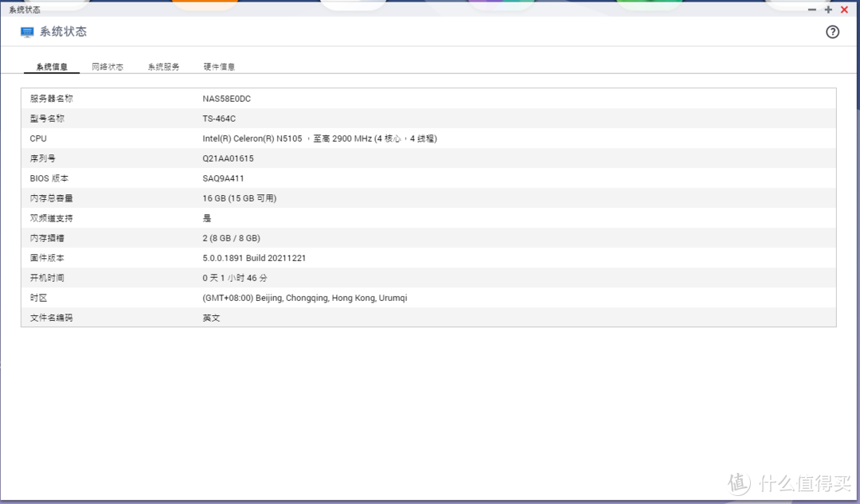Click the Intel Celeron N5105 CPU entry
860x504 pixels.
click(319, 139)
